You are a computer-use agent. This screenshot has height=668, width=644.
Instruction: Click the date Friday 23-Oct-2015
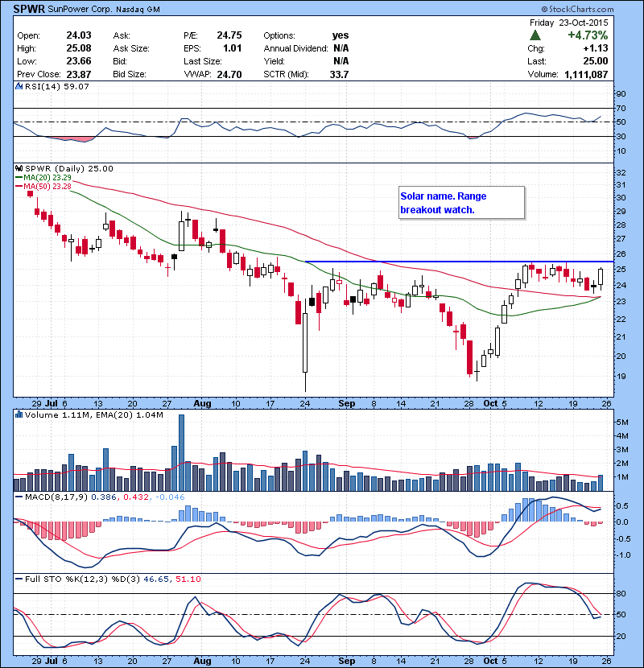568,23
